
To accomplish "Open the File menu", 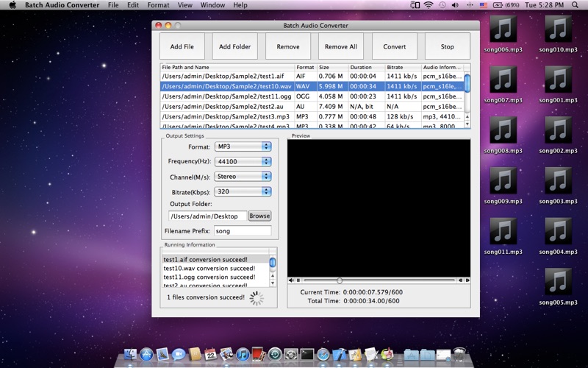I will click(113, 5).
